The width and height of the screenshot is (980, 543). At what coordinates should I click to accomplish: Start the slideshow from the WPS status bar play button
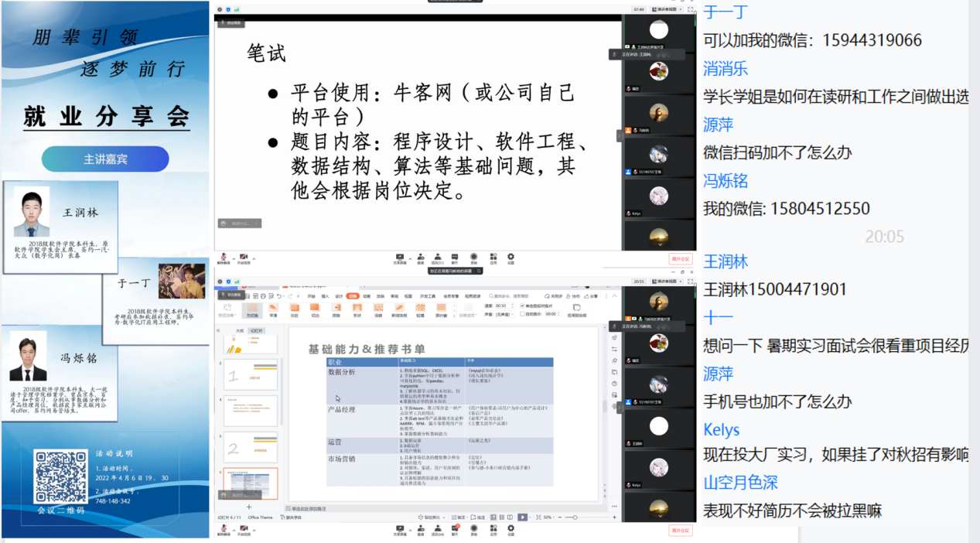(x=522, y=517)
